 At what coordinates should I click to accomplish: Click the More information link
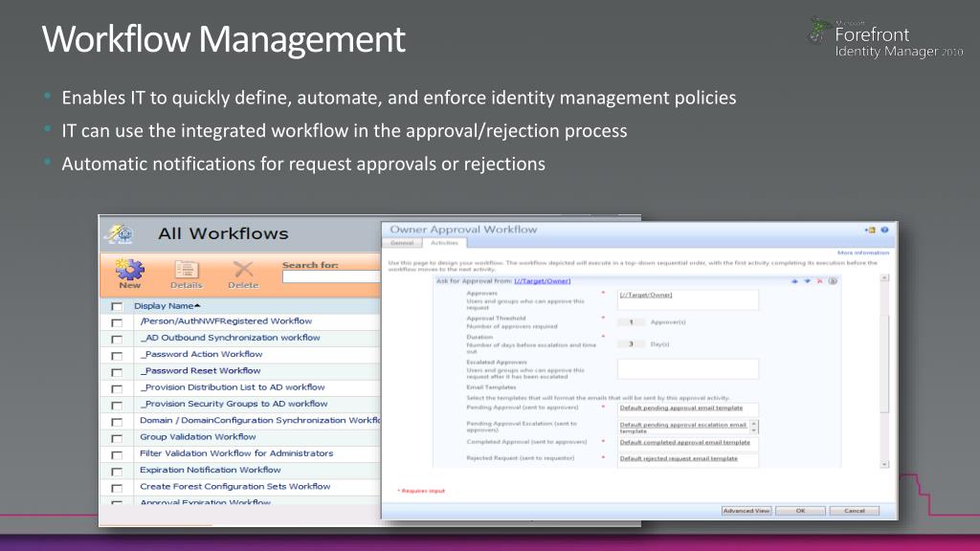click(x=862, y=253)
